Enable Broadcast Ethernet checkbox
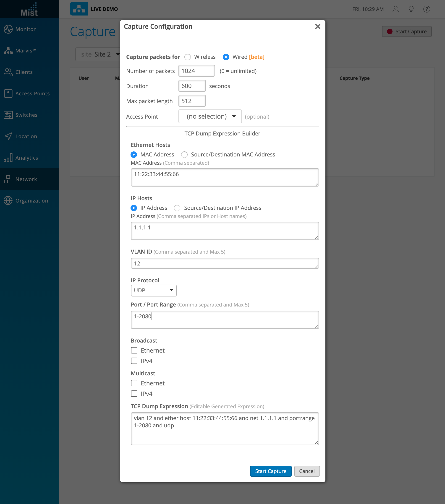445x504 pixels. pos(134,350)
